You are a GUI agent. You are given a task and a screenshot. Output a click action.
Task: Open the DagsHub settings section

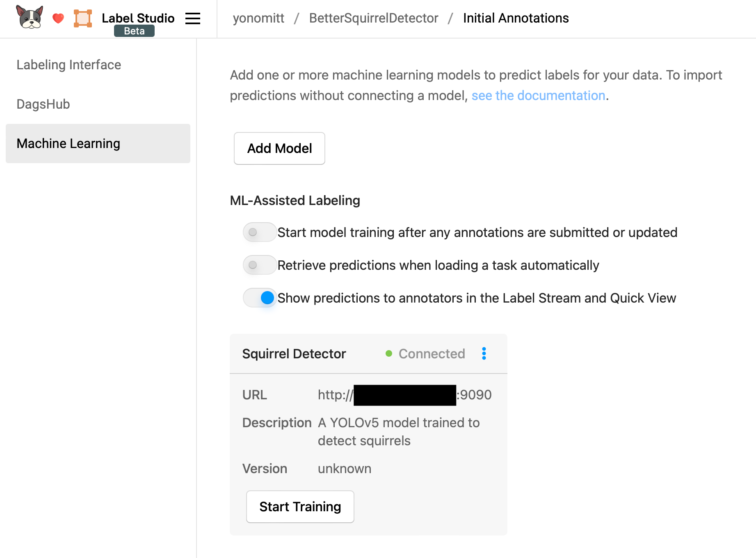pyautogui.click(x=43, y=104)
